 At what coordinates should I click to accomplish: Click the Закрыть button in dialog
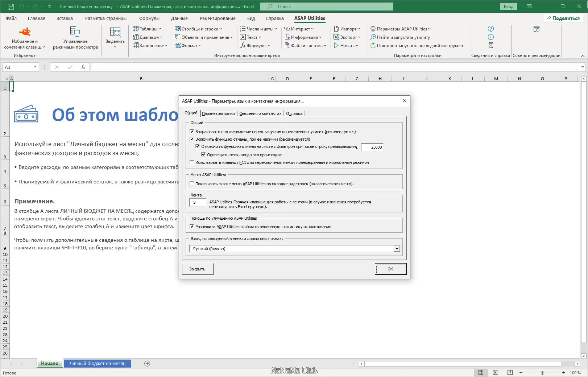pyautogui.click(x=198, y=269)
